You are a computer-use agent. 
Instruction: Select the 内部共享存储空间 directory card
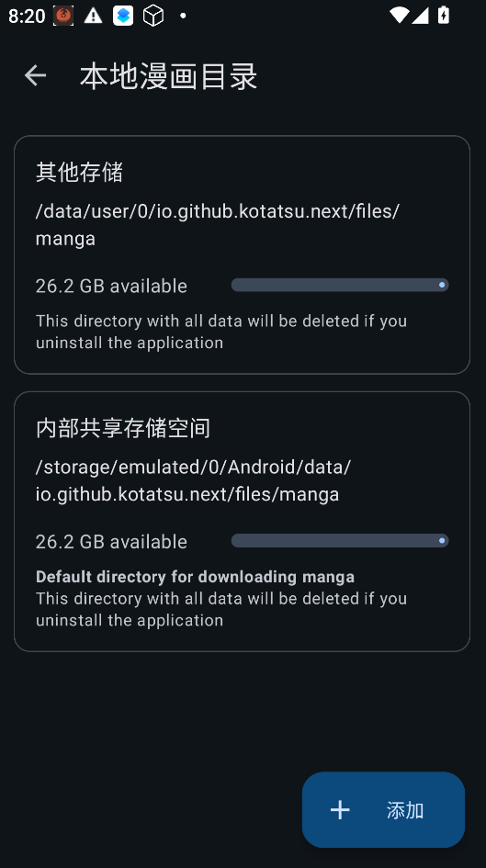(242, 522)
